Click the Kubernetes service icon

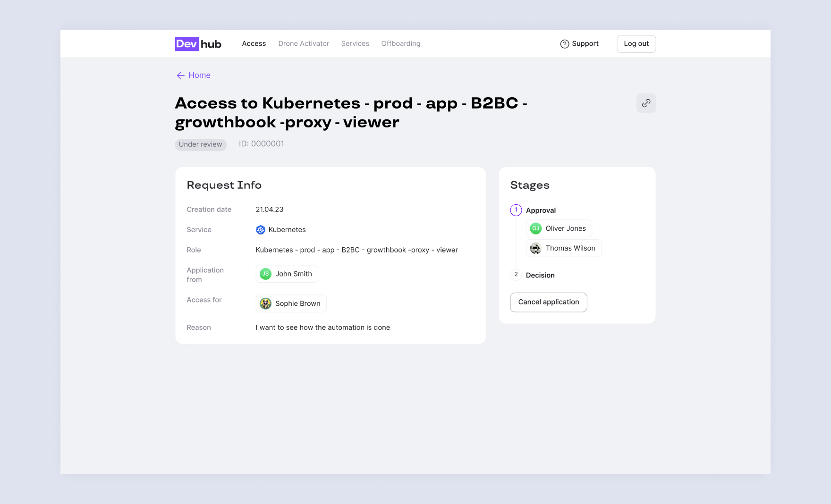(261, 230)
